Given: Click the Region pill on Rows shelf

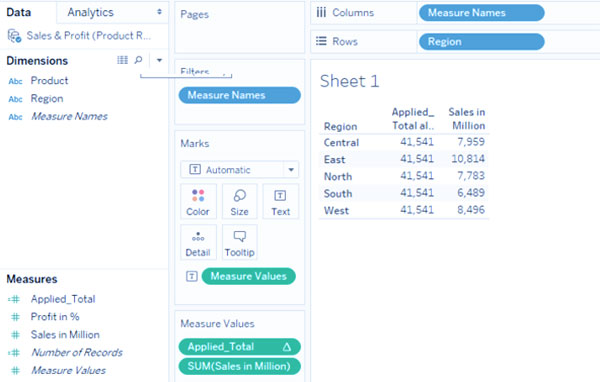Looking at the screenshot, I should point(482,42).
